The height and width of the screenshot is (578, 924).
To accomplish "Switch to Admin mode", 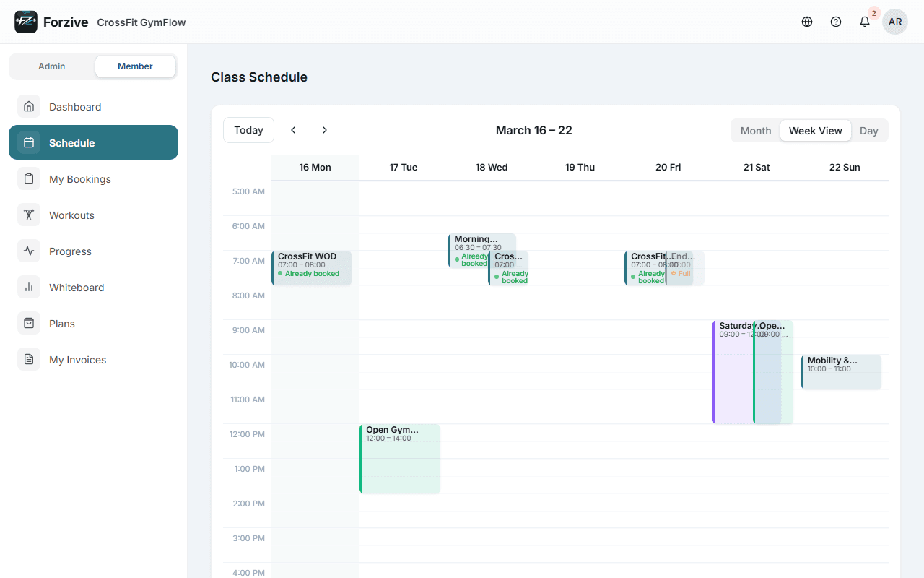I will 51,66.
